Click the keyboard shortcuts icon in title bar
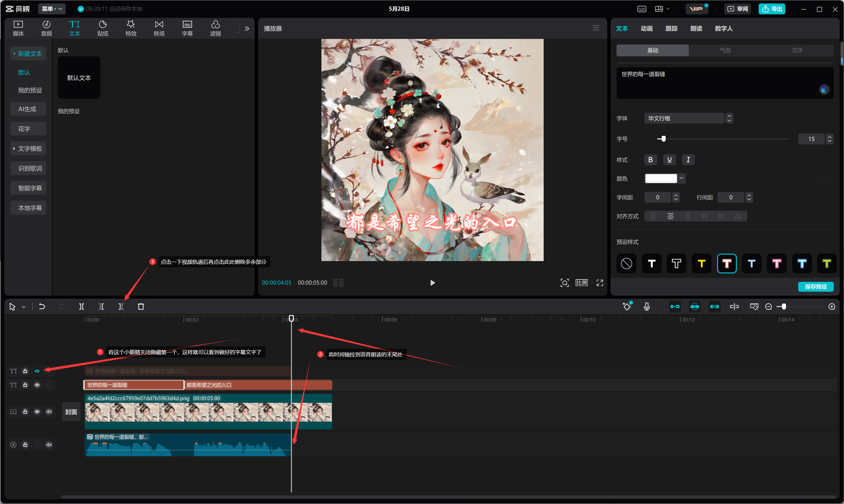Viewport: 844px width, 504px height. (x=642, y=9)
